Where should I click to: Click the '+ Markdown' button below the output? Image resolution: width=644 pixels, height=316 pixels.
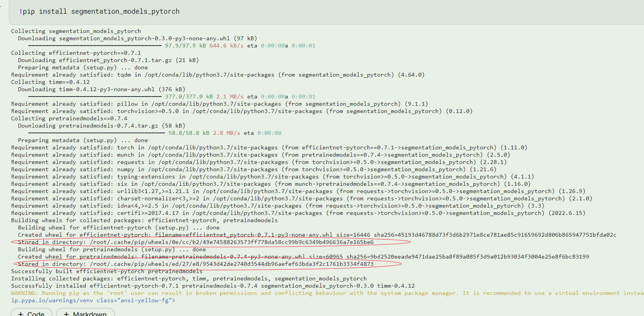tap(85, 312)
